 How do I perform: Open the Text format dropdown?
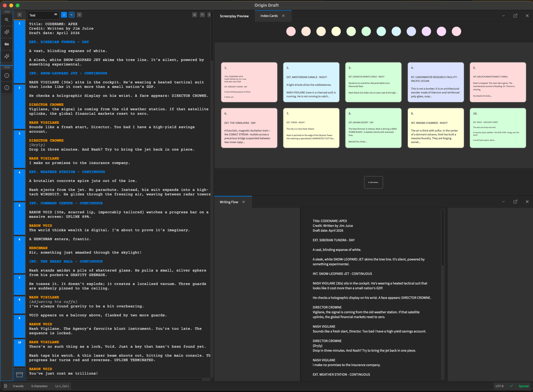pos(43,15)
